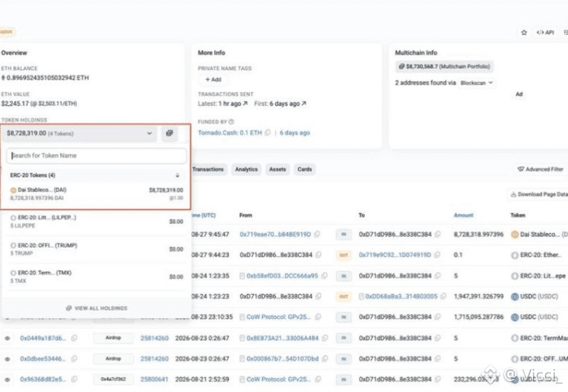The height and width of the screenshot is (392, 568).
Task: Expand the Blockscan dropdown
Action: click(x=477, y=83)
